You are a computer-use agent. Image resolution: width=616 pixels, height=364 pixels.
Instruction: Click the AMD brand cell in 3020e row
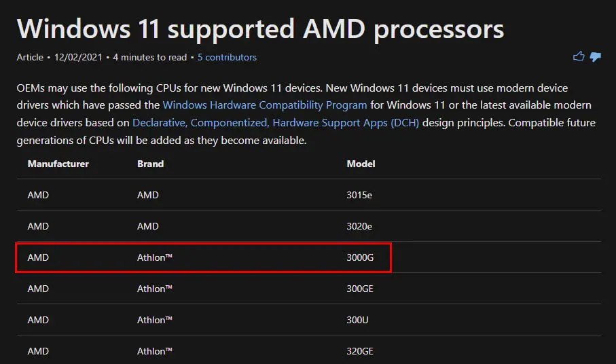coord(147,227)
